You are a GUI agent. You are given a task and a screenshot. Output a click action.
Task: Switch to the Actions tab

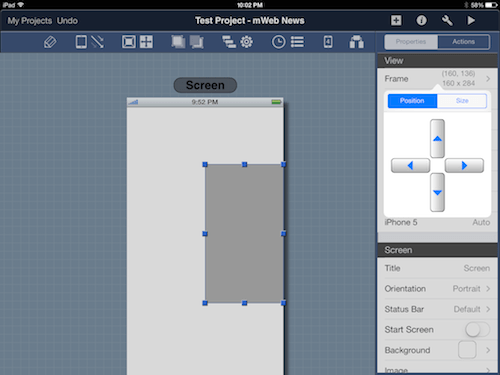463,42
